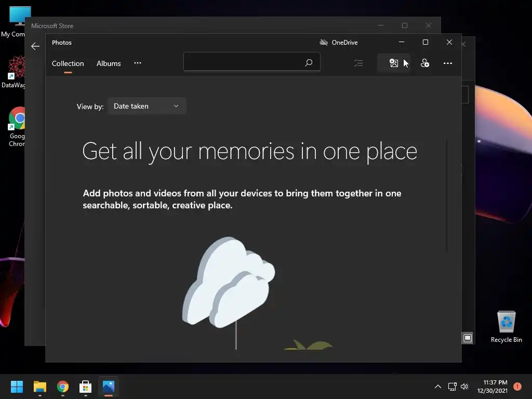Open Google Chrome from the taskbar
The height and width of the screenshot is (399, 532).
[62, 387]
